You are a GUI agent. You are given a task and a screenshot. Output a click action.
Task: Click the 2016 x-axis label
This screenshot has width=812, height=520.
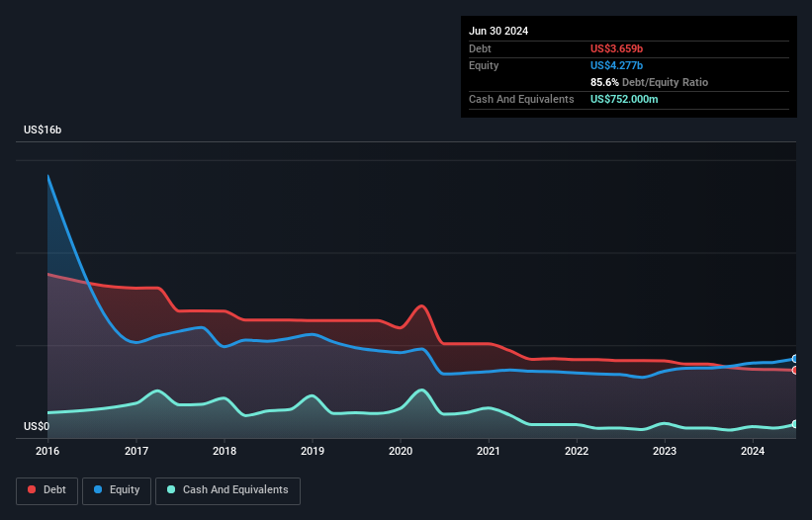click(x=47, y=451)
